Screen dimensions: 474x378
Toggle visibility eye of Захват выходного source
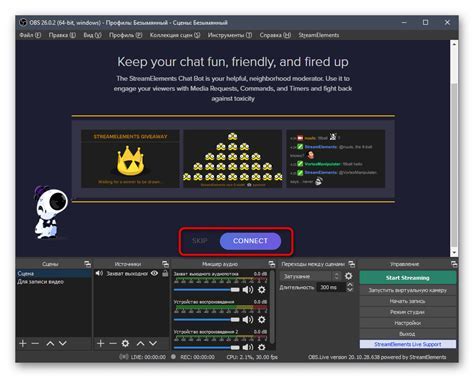click(154, 273)
